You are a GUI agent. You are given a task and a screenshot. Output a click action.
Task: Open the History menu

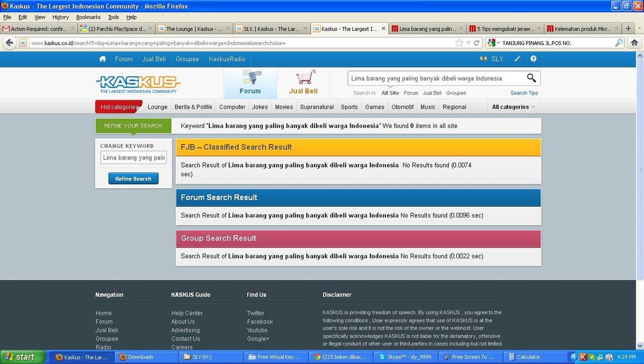tap(60, 17)
